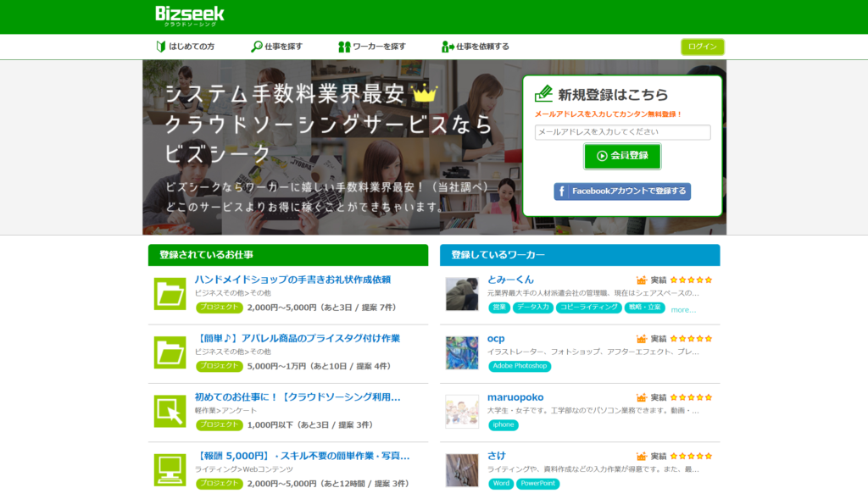Expand more... to show とみーくん's extra skills
The width and height of the screenshot is (868, 499).
[x=685, y=309]
